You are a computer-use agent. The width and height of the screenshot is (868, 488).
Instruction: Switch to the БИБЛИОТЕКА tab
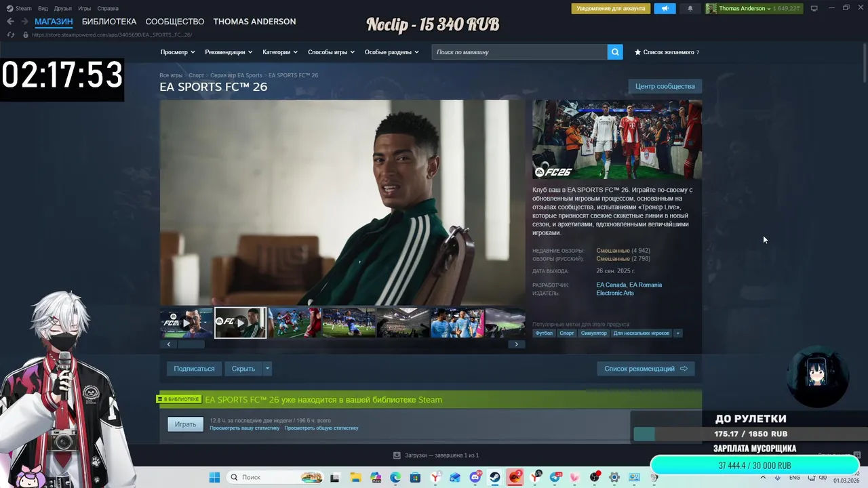(109, 22)
